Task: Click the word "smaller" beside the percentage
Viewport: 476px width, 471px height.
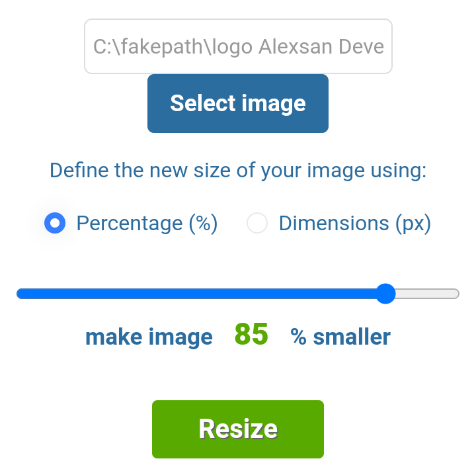Action: 352,337
